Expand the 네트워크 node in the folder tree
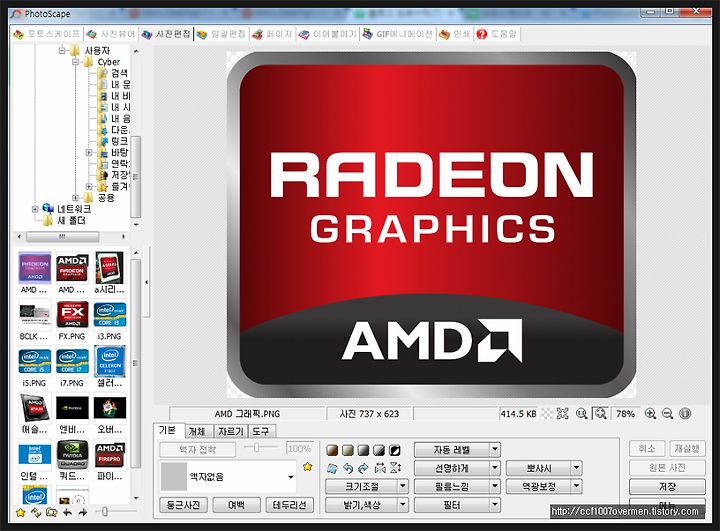720x531 pixels. tap(35, 209)
